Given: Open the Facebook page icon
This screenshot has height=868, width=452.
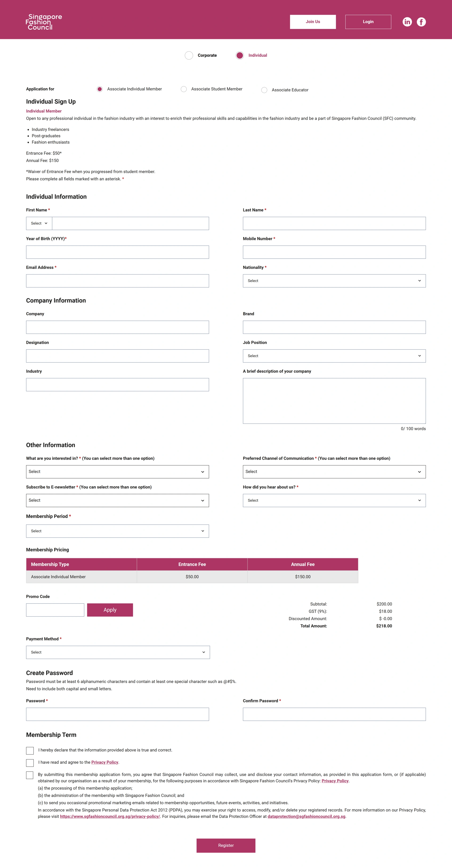Looking at the screenshot, I should pyautogui.click(x=421, y=22).
